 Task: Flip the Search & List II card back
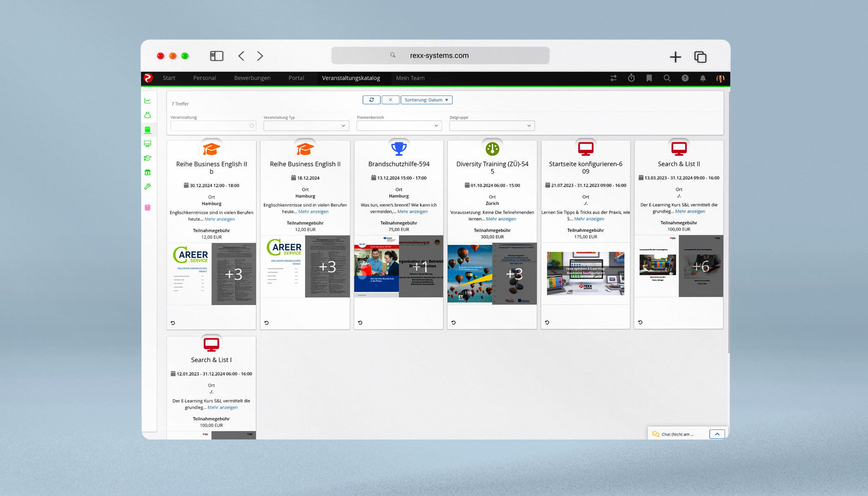click(x=640, y=322)
